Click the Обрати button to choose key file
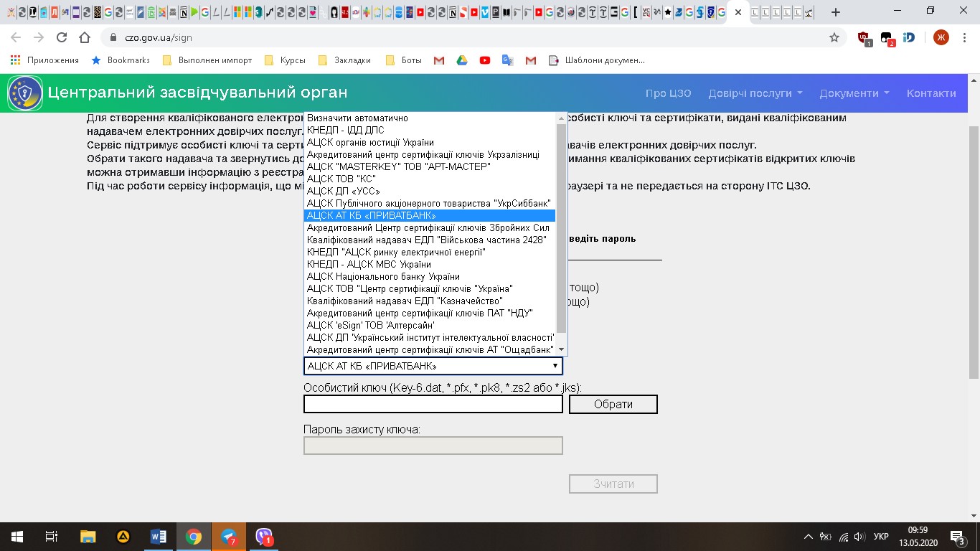 [613, 405]
